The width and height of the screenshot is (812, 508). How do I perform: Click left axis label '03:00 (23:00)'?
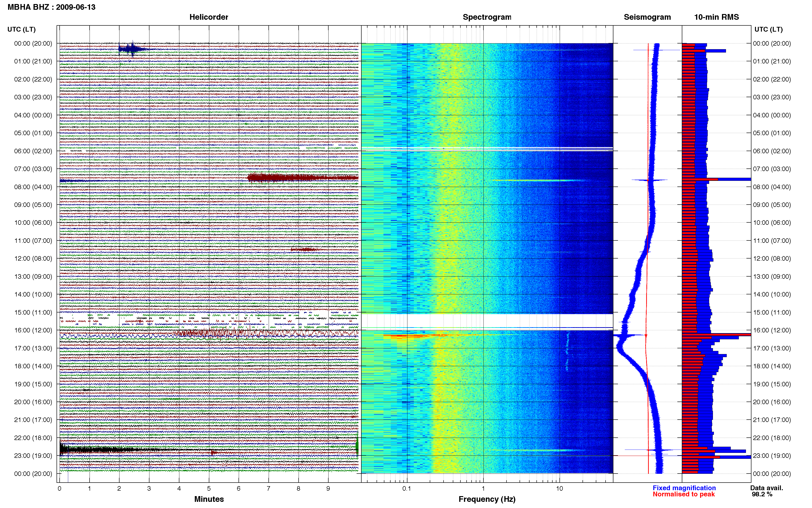(33, 97)
